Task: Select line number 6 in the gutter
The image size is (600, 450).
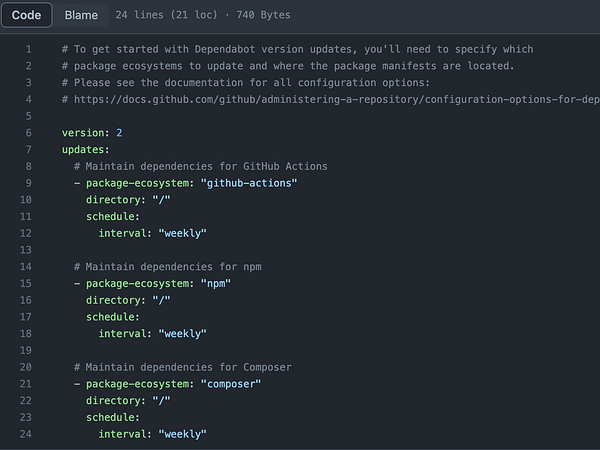Action: pyautogui.click(x=28, y=133)
